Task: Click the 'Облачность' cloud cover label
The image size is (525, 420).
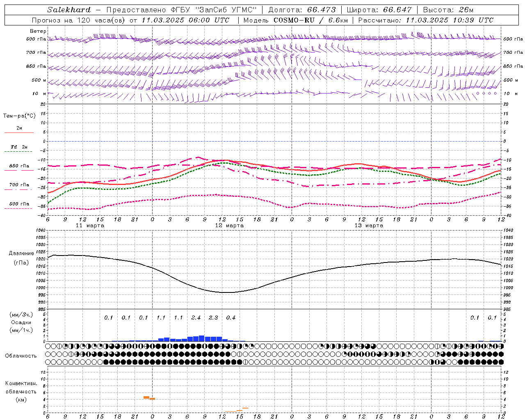Action: point(21,356)
